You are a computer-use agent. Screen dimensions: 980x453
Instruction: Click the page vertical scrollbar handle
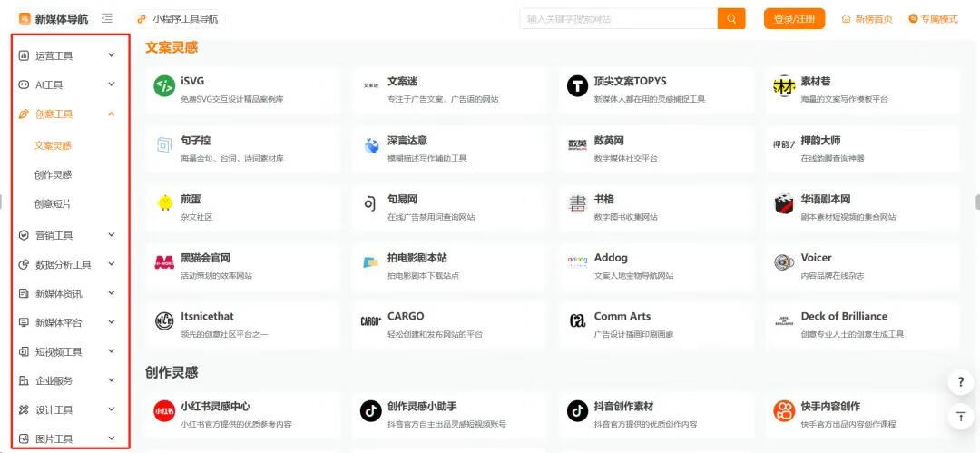click(x=976, y=202)
